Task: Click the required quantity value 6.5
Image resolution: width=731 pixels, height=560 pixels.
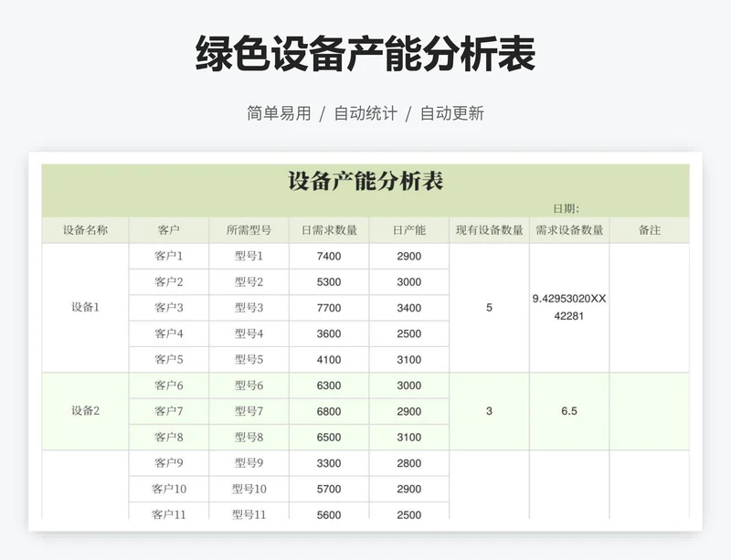Action: [x=569, y=411]
